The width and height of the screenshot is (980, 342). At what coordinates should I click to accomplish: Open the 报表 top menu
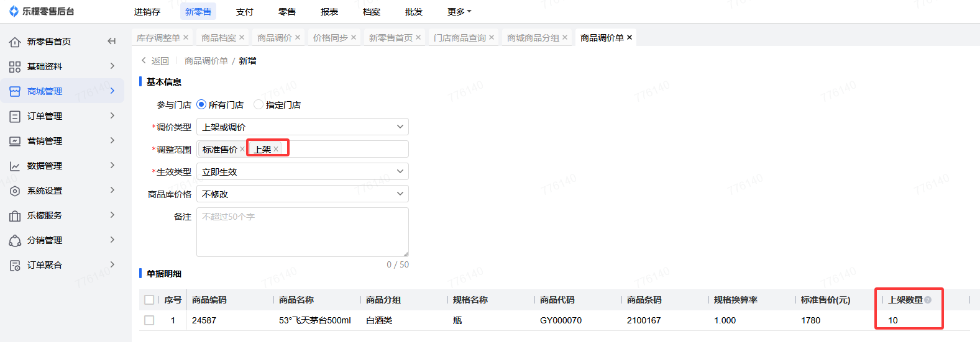click(x=329, y=12)
